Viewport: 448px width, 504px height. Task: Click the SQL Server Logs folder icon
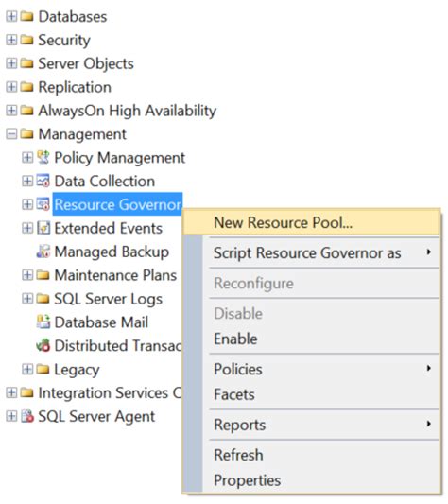tap(43, 299)
